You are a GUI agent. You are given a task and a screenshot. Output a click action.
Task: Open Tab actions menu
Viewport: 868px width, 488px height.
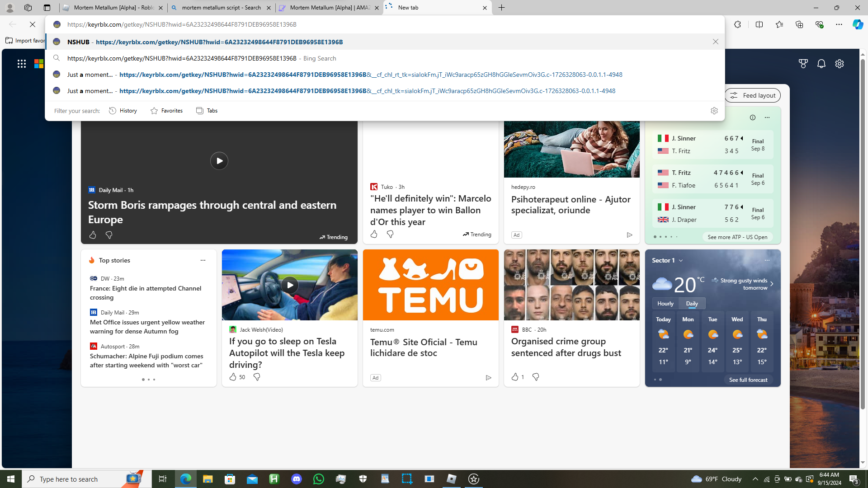[x=47, y=8]
